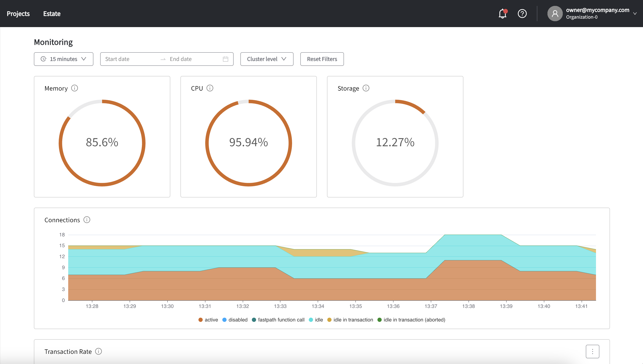Show Storage info tooltip icon
The height and width of the screenshot is (364, 643).
click(366, 88)
